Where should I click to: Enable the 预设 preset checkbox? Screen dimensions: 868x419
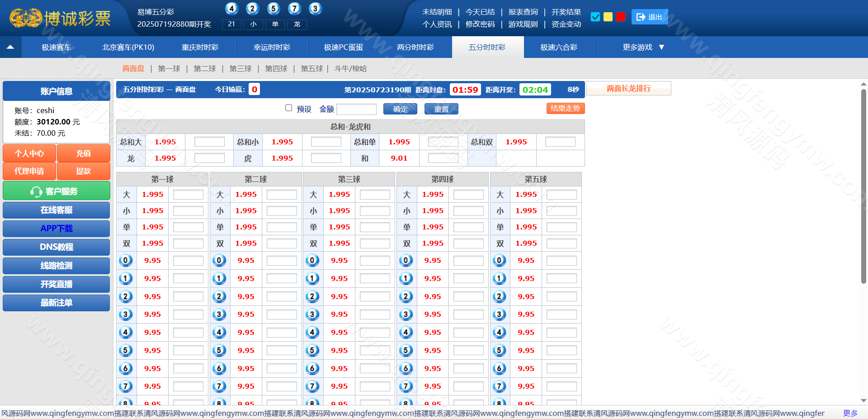(288, 108)
